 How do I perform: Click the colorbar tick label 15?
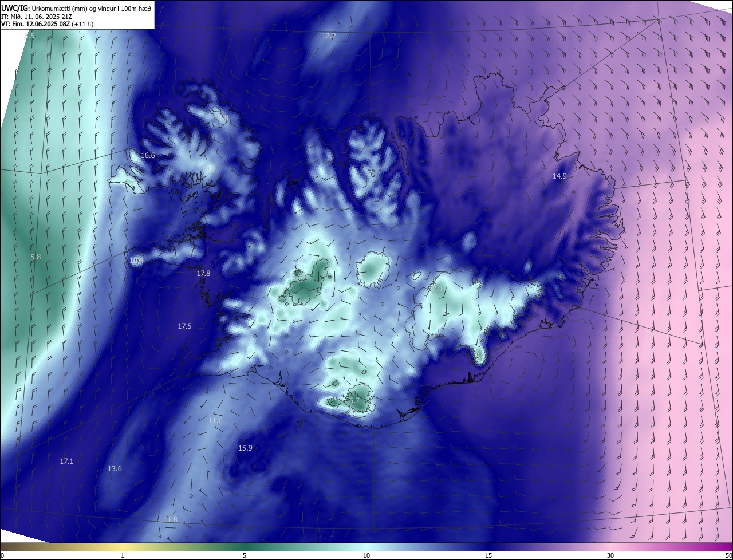coord(488,555)
